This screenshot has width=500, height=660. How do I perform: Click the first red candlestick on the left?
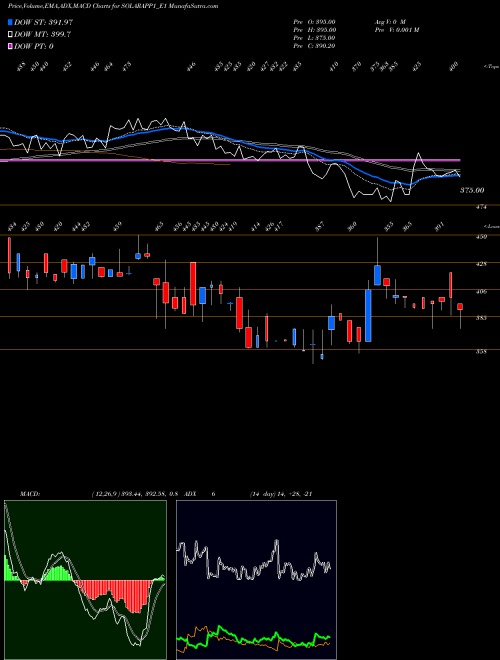point(9,255)
